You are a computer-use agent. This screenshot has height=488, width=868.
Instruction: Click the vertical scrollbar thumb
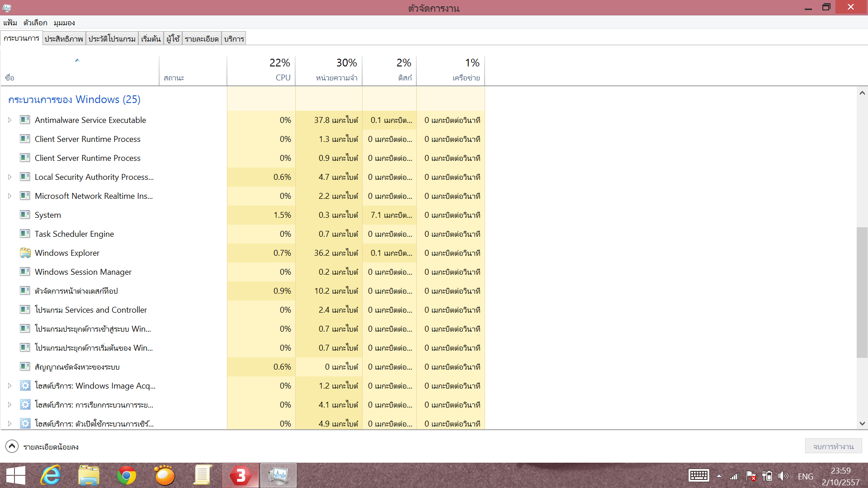pos(862,292)
